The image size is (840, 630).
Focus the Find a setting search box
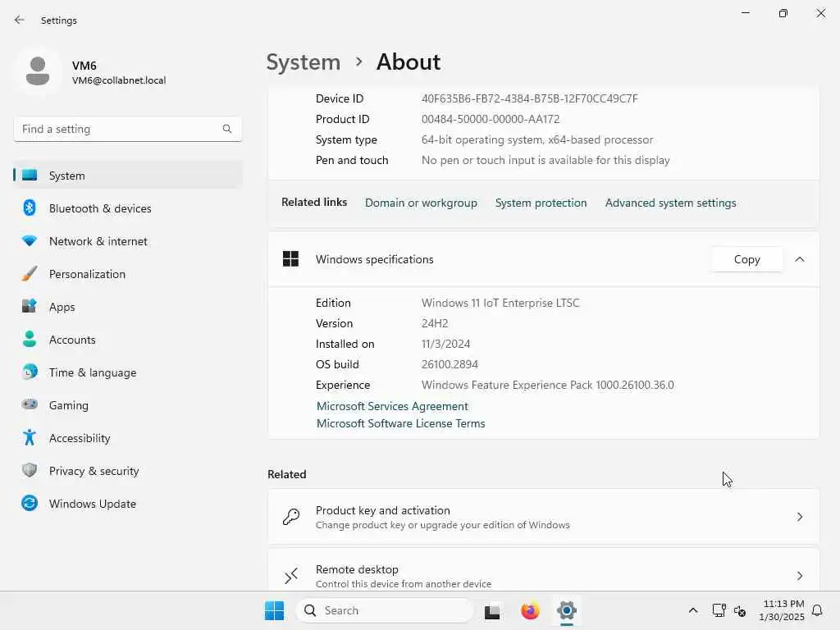127,129
